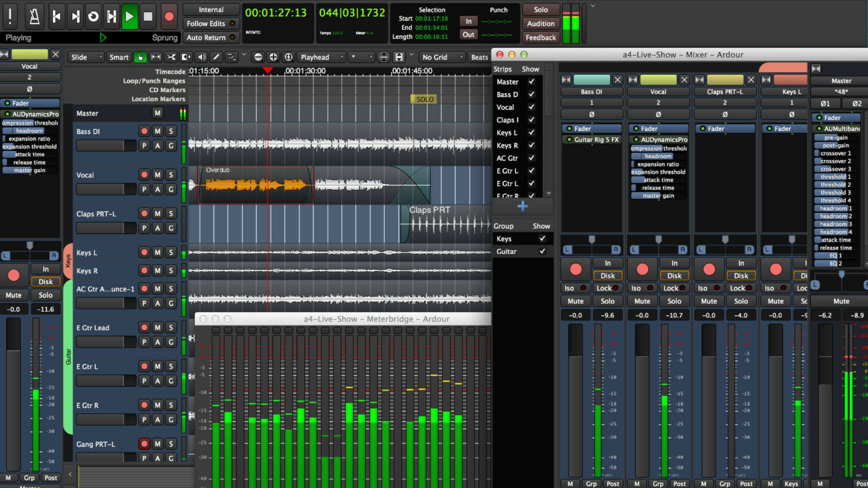Click the Vocal mixer strip gain fader

[642, 395]
